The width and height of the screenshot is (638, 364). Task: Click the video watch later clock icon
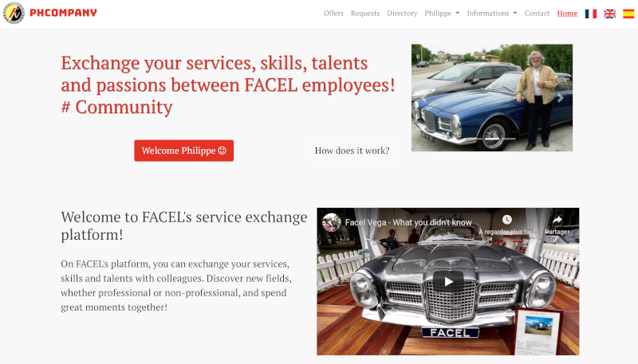(507, 220)
